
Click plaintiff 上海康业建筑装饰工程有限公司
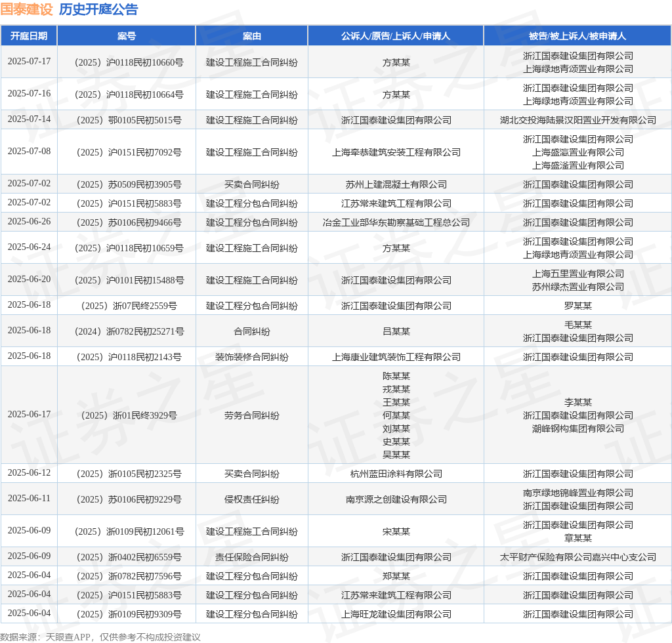[396, 358]
